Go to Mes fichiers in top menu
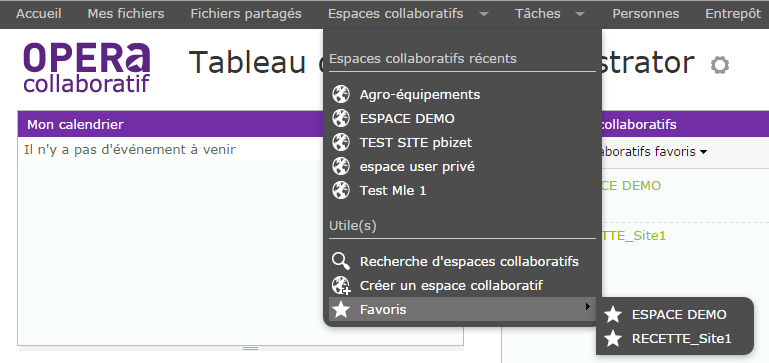 tap(126, 14)
